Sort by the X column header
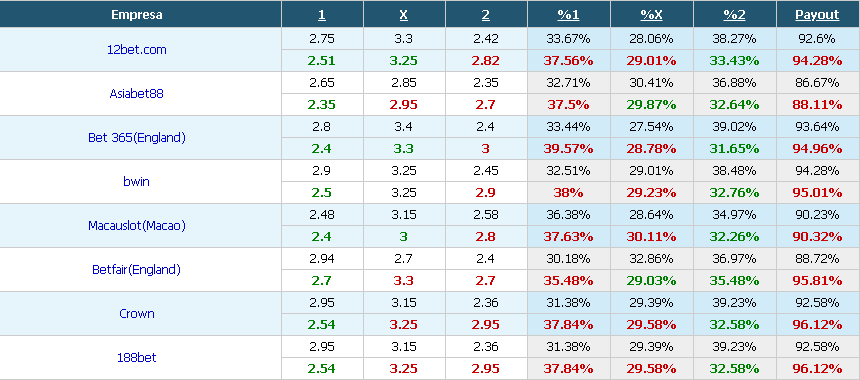Image resolution: width=860 pixels, height=380 pixels. (x=404, y=15)
